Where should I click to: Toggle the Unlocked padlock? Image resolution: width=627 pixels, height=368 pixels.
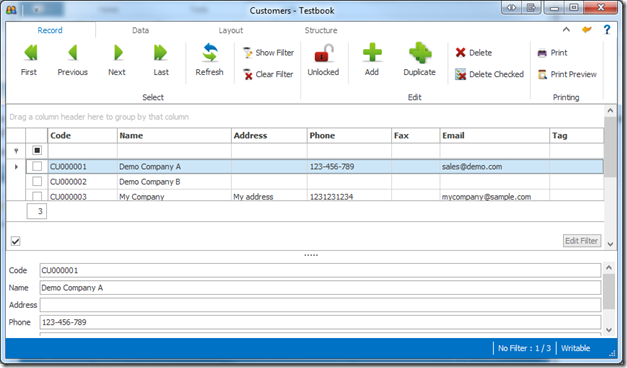click(323, 60)
